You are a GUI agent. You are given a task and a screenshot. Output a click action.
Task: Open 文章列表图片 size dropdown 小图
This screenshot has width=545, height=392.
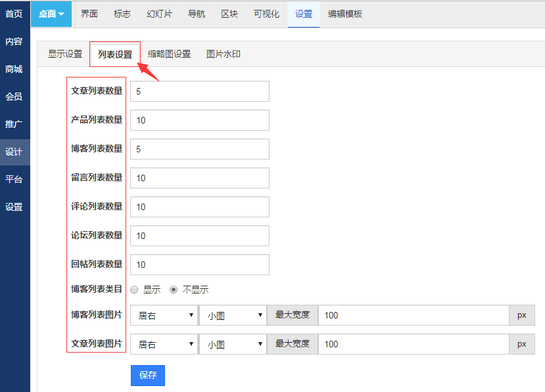pos(233,344)
